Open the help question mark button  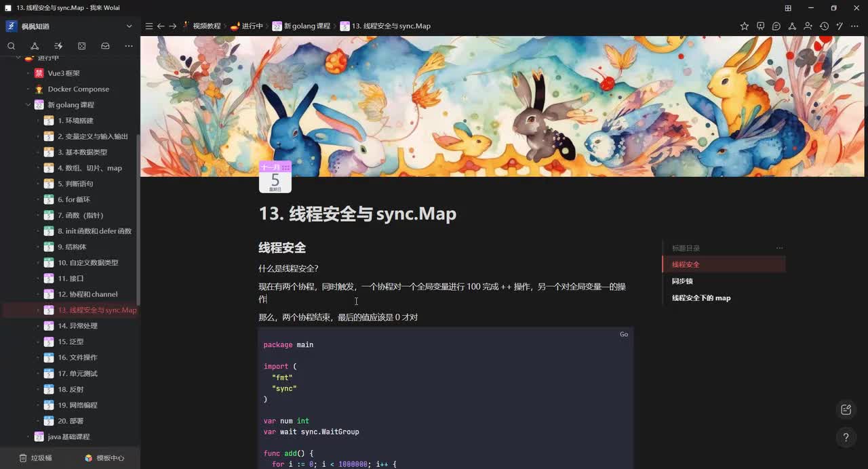846,437
